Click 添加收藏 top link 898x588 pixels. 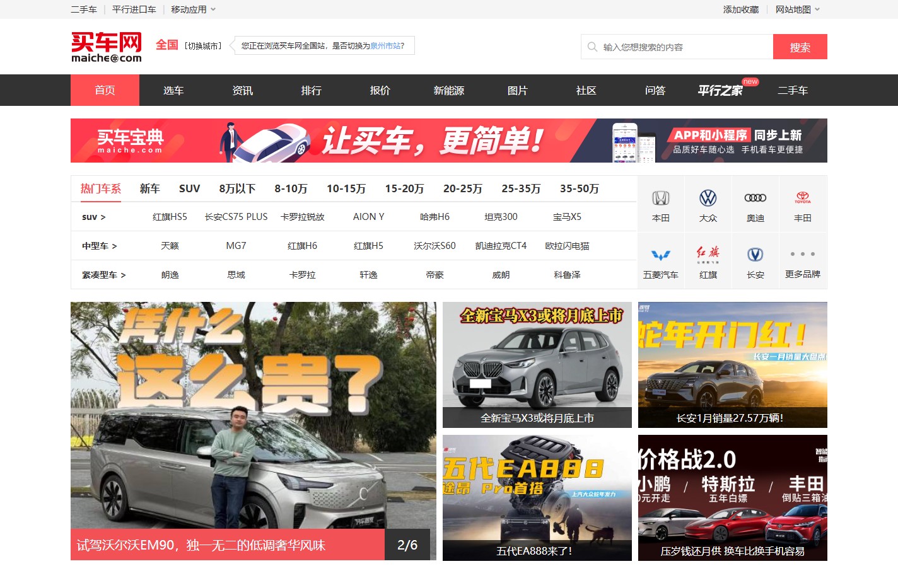pos(741,9)
